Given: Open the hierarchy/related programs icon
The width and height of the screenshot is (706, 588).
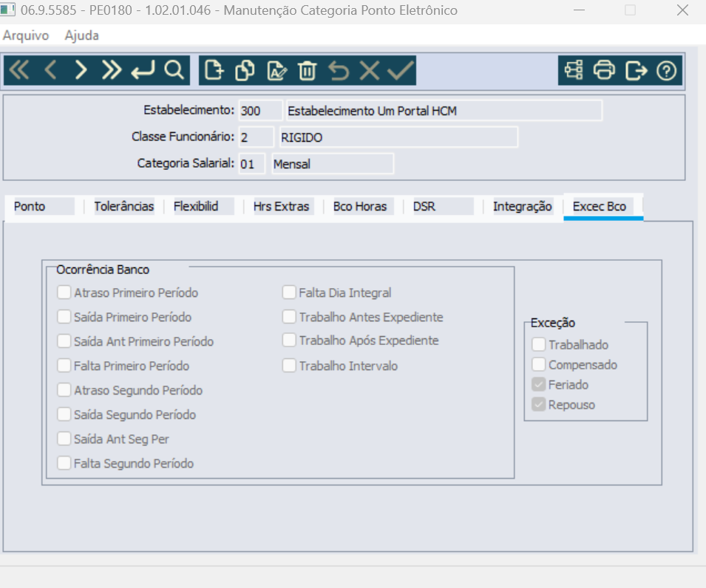Looking at the screenshot, I should (x=574, y=70).
